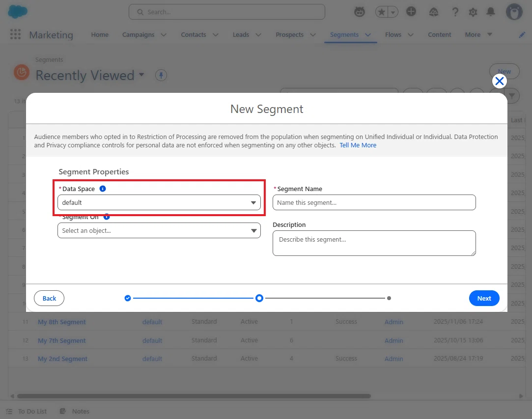Open the Notes utility item

click(x=75, y=411)
